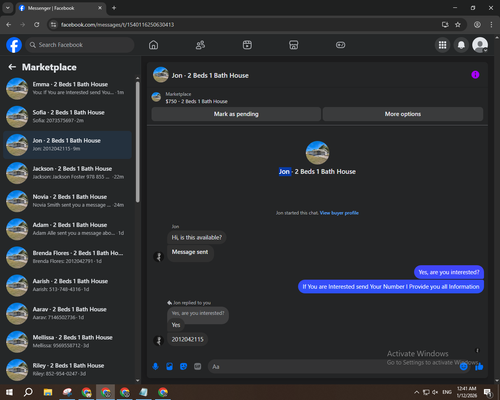Open Windows notification center
This screenshot has width=500, height=400.
[488, 392]
